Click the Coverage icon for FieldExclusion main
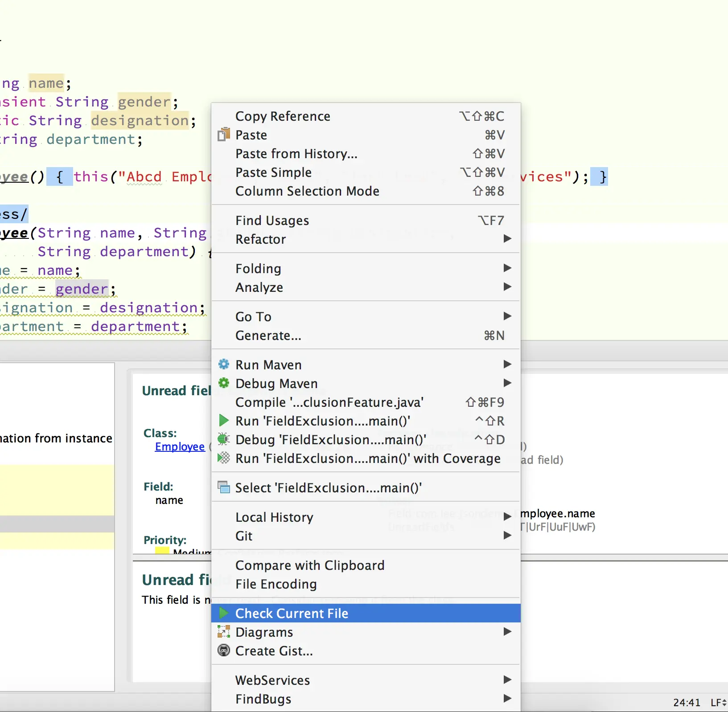This screenshot has width=728, height=712. 223,458
